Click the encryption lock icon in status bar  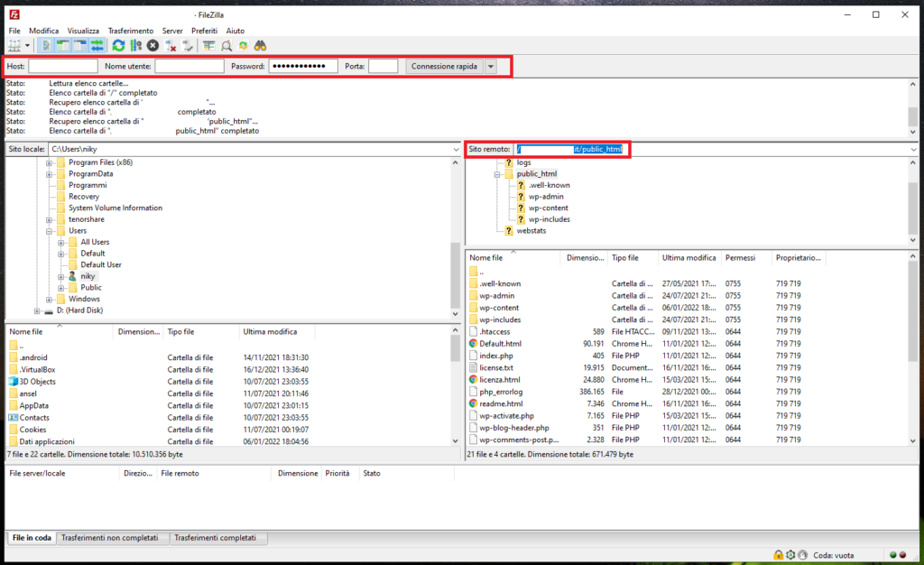(x=779, y=555)
